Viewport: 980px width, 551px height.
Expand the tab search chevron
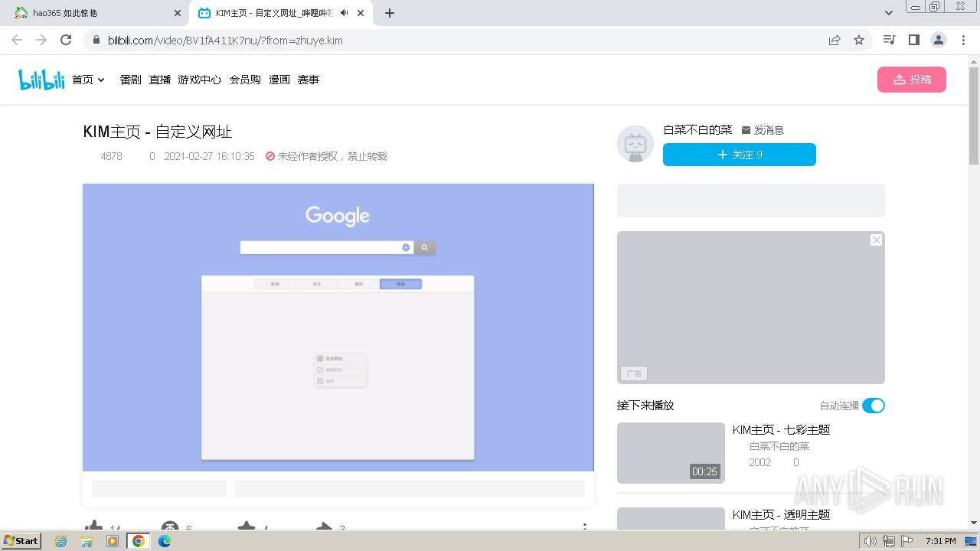889,13
